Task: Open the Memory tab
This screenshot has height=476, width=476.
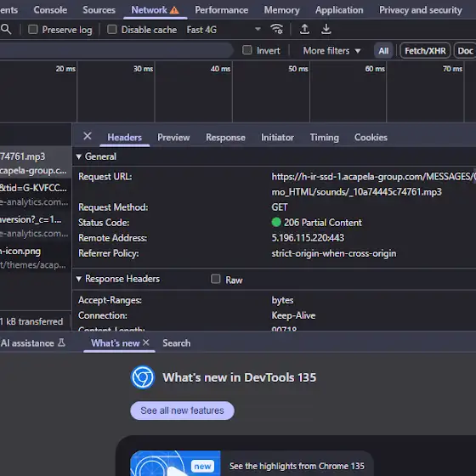Action: 281,10
